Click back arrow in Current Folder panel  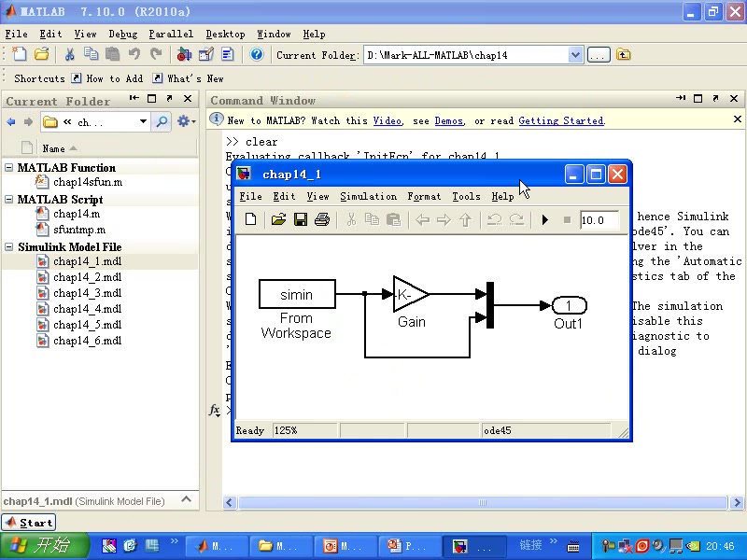[10, 122]
